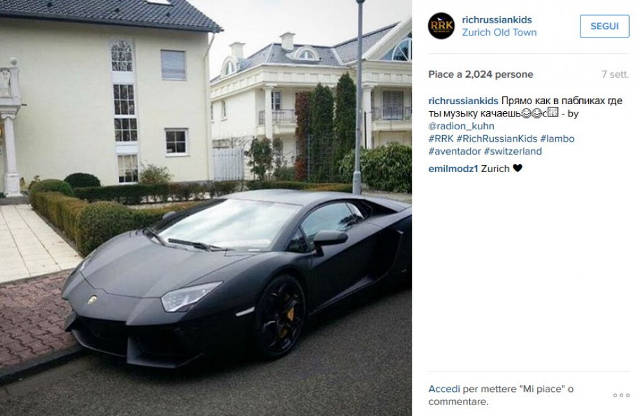640x416 pixels.
Task: Open the RRK profile avatar icon
Action: tap(441, 26)
